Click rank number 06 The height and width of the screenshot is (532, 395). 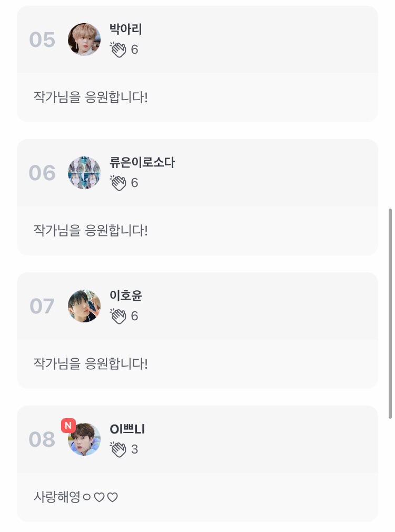[42, 173]
